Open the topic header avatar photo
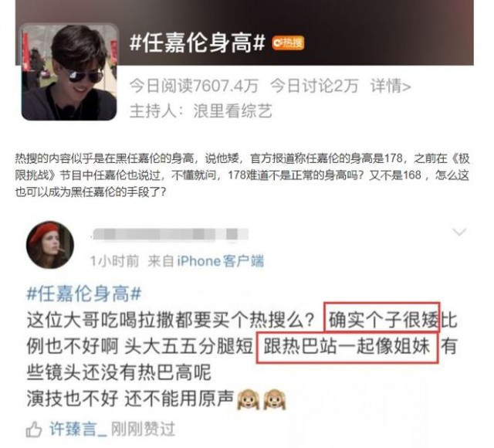The image size is (494, 448). click(69, 72)
